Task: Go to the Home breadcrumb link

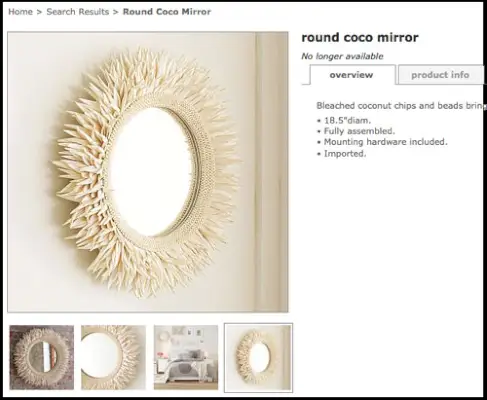Action: (20, 12)
